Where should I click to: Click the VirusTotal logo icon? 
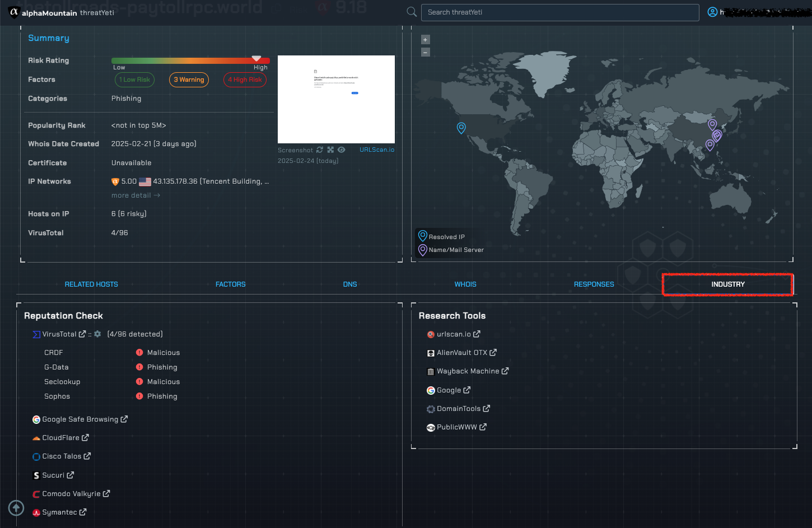[36, 334]
